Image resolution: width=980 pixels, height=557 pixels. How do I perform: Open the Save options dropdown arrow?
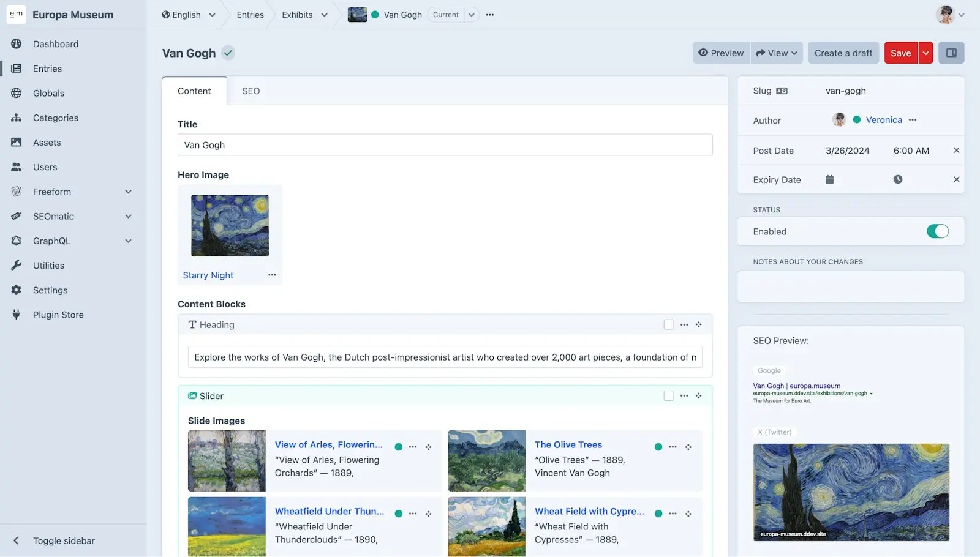[x=925, y=53]
